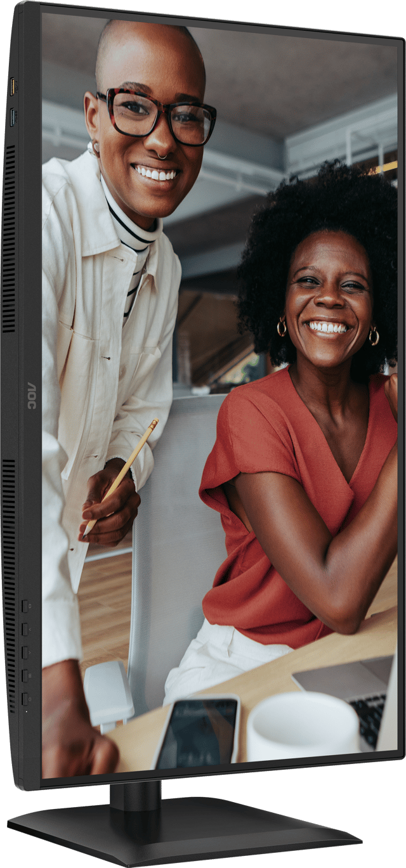
Task: Click the yellow USB port on side
Action: pyautogui.click(x=13, y=86)
